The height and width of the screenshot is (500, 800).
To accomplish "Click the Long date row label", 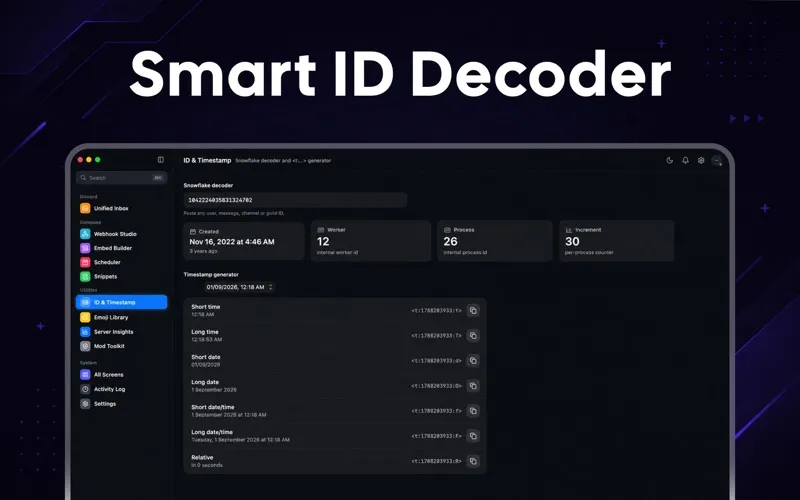I will (x=205, y=382).
